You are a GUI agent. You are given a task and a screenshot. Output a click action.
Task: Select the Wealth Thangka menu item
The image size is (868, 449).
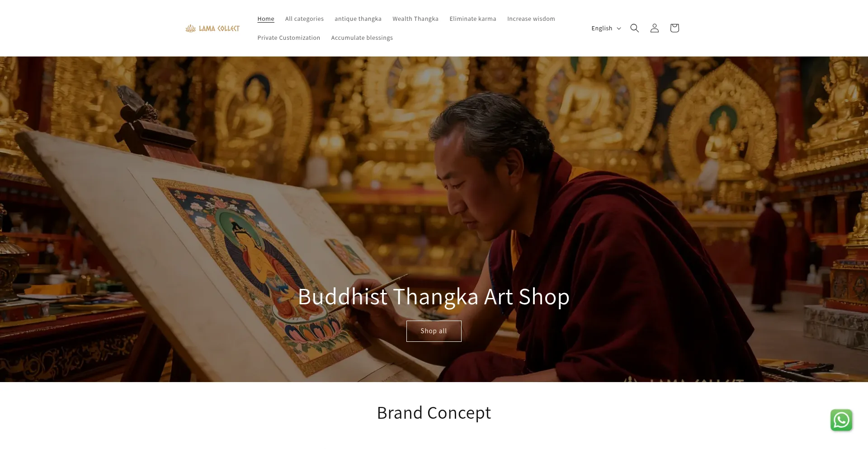pyautogui.click(x=415, y=19)
